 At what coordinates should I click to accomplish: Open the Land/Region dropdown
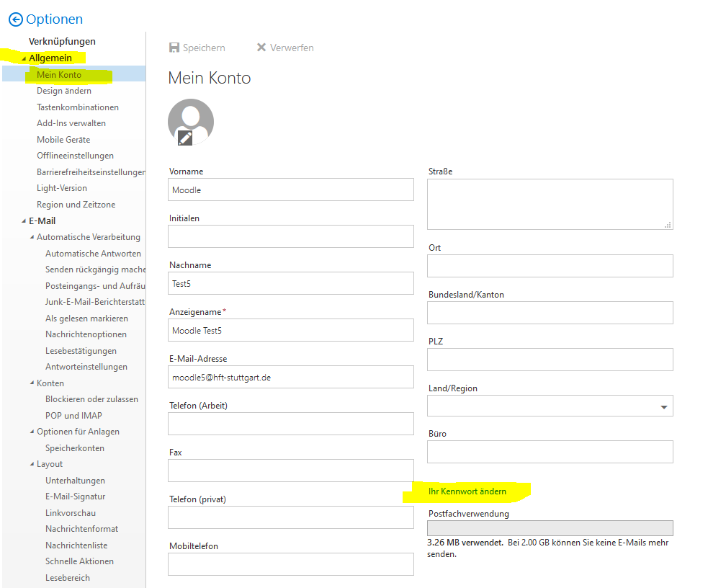pyautogui.click(x=663, y=406)
